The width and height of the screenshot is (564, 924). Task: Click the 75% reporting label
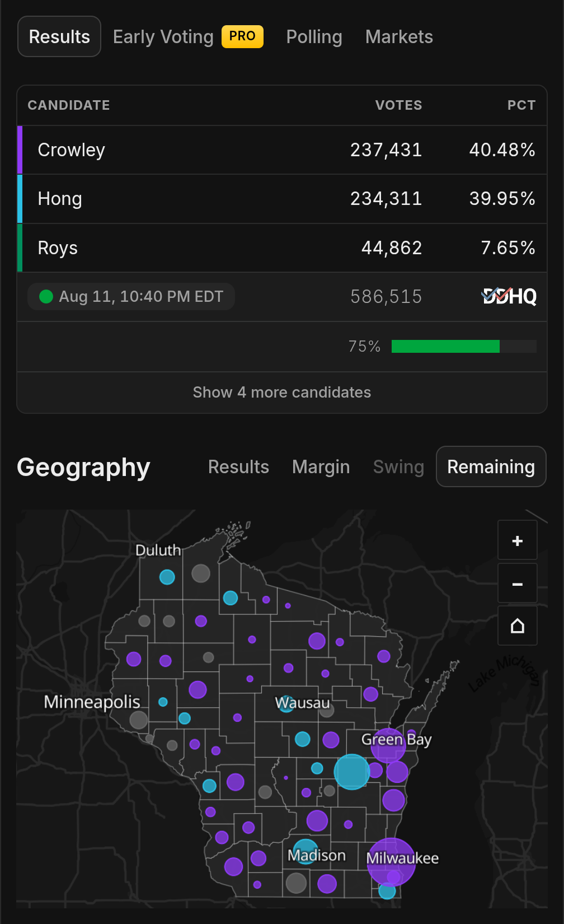pyautogui.click(x=364, y=346)
